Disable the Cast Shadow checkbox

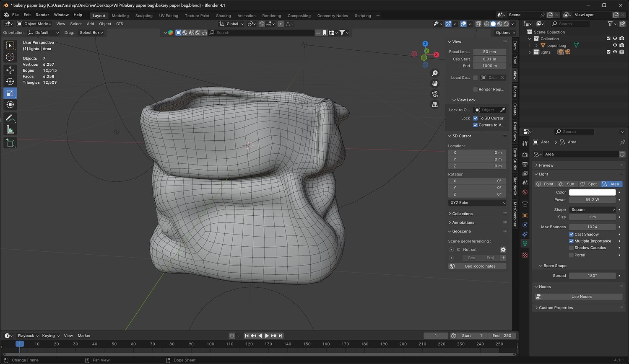coord(571,234)
